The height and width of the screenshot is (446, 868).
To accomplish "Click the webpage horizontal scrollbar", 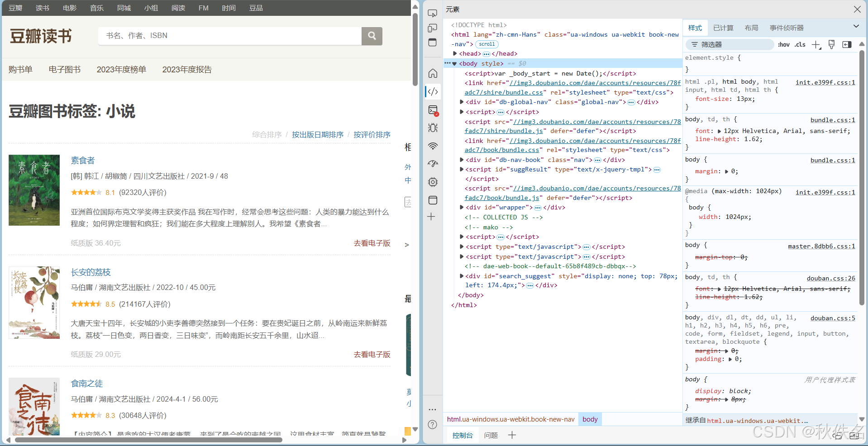I will pos(148,440).
